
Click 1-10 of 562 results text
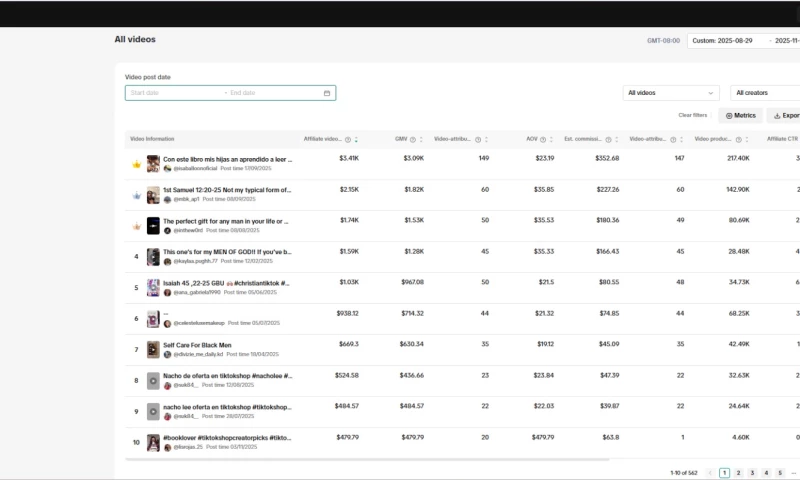pos(684,473)
